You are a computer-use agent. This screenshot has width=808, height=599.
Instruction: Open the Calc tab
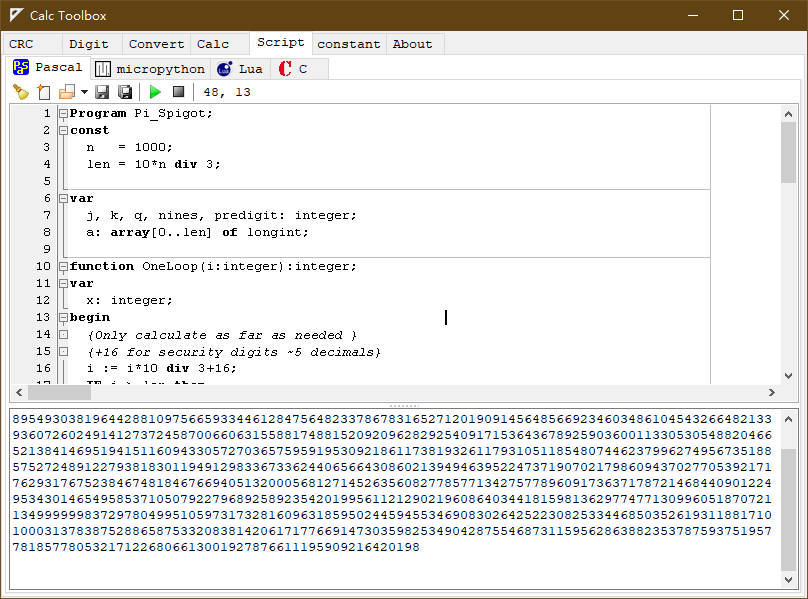(220, 44)
